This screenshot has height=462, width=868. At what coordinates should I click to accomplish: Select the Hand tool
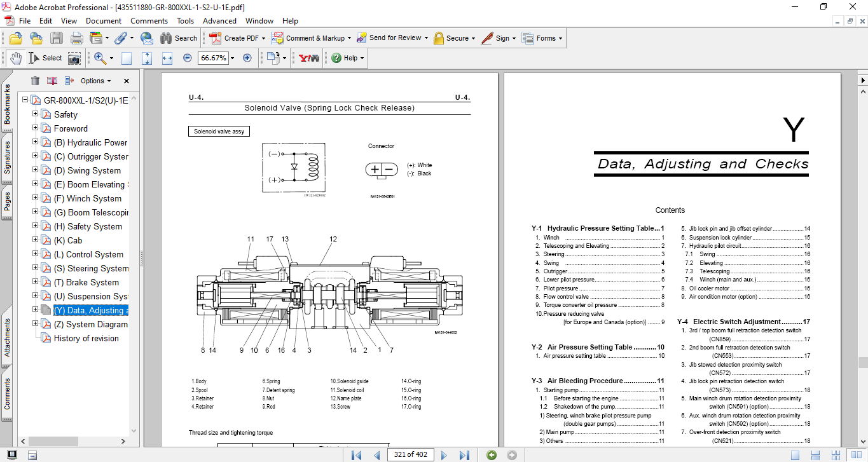tap(16, 58)
